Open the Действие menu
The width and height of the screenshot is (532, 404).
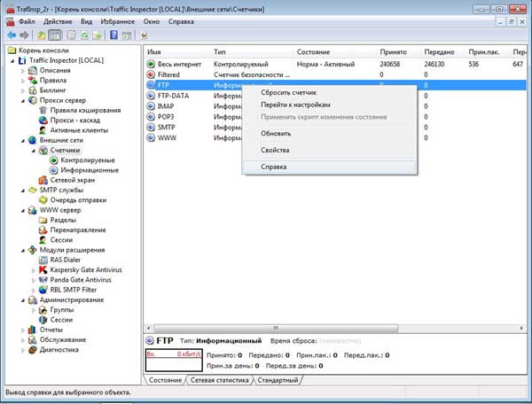[x=58, y=21]
